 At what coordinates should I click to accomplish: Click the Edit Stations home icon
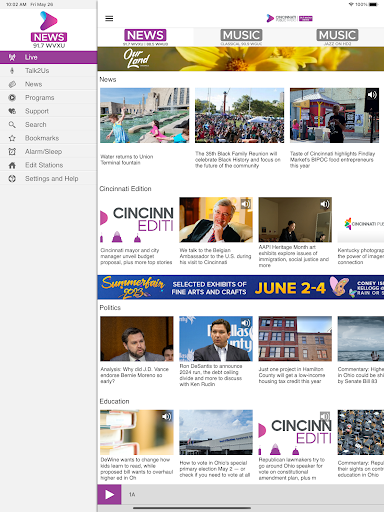coord(12,165)
